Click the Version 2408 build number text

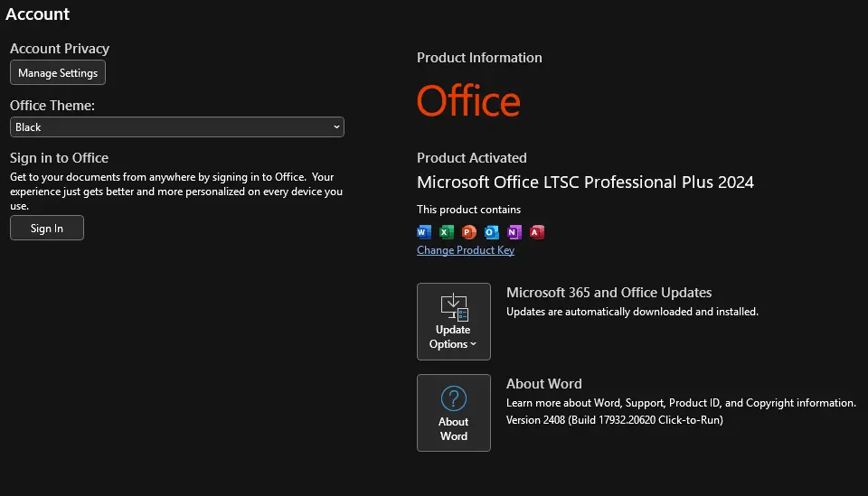[615, 420]
